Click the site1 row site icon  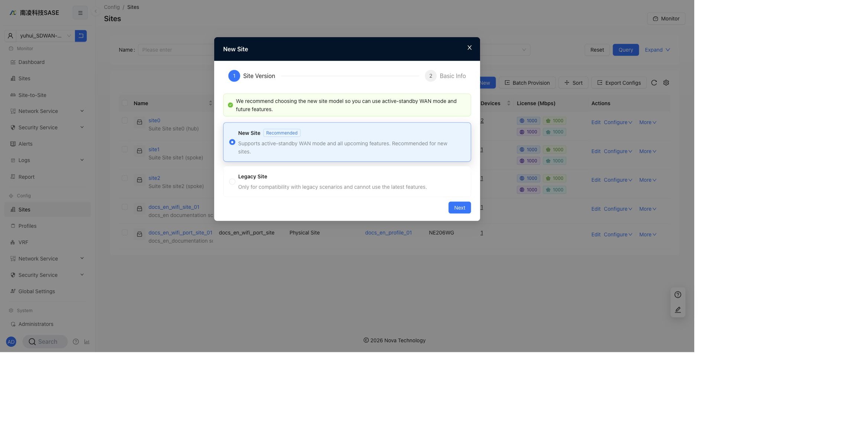point(140,151)
